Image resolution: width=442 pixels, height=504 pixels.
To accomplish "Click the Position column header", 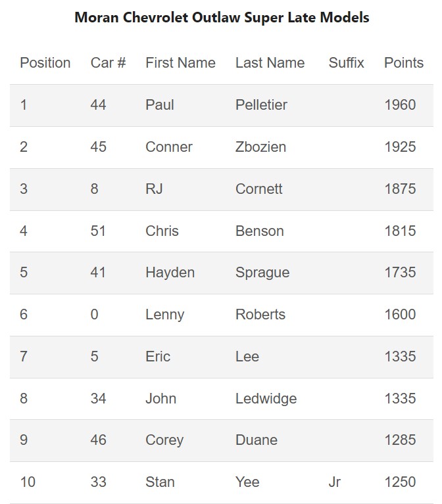I will click(x=45, y=63).
